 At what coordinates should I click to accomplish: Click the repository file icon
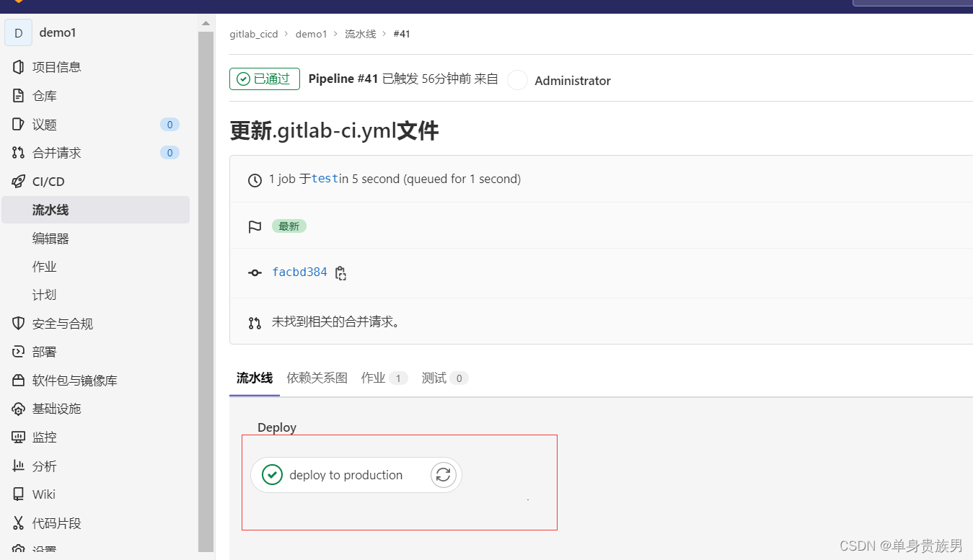click(19, 96)
